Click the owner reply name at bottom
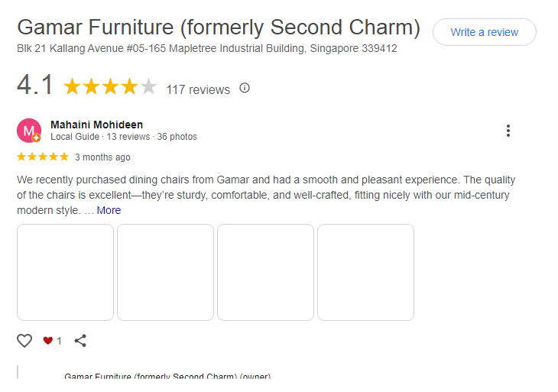 (x=167, y=376)
